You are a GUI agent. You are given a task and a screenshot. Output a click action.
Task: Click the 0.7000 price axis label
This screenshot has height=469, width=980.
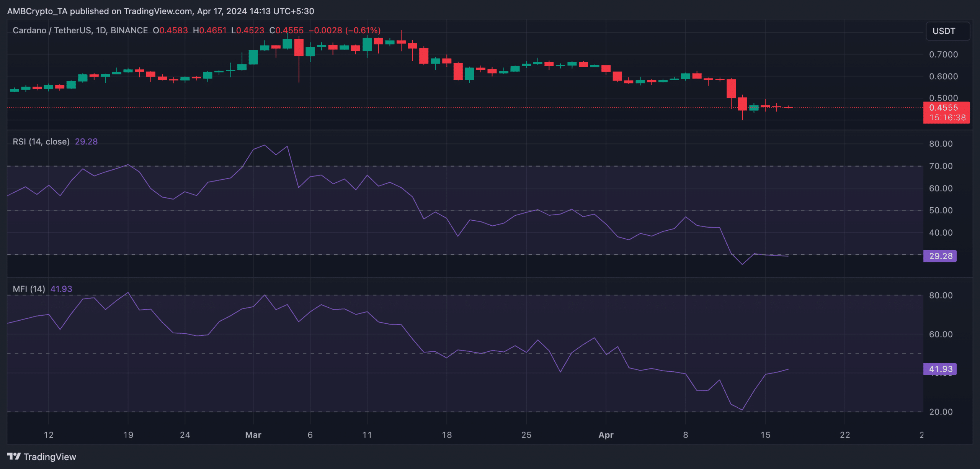(x=943, y=54)
